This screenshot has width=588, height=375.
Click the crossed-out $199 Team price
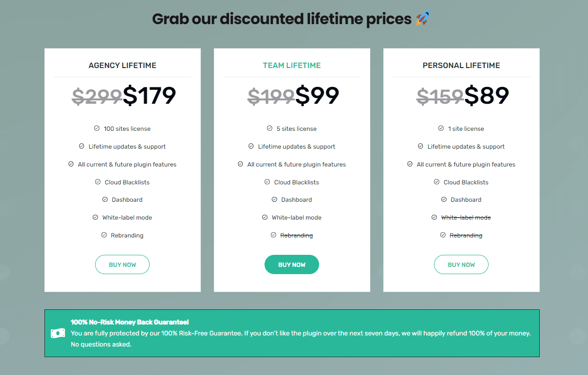(x=271, y=96)
